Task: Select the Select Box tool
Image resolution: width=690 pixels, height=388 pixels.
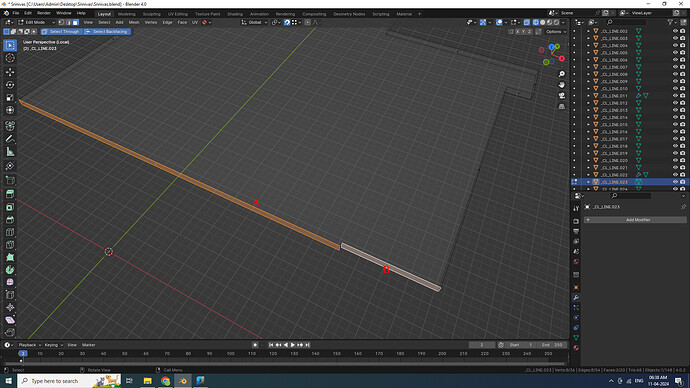Action: pos(10,45)
